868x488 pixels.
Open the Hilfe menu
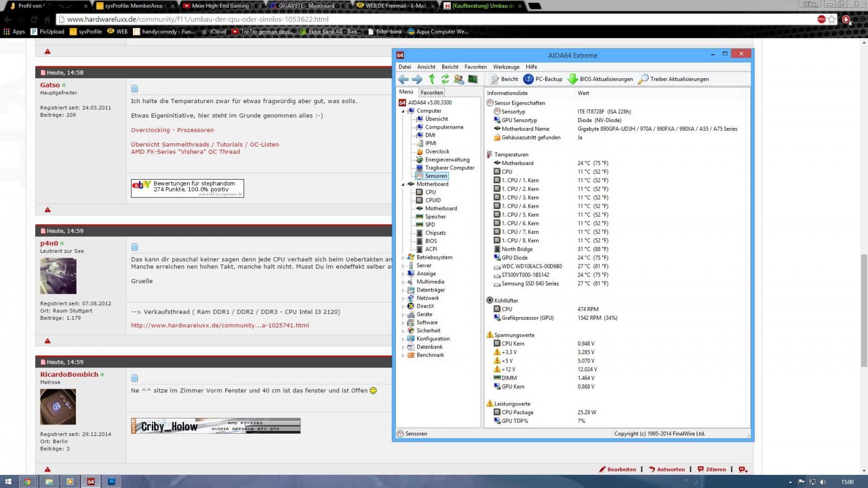(x=531, y=67)
